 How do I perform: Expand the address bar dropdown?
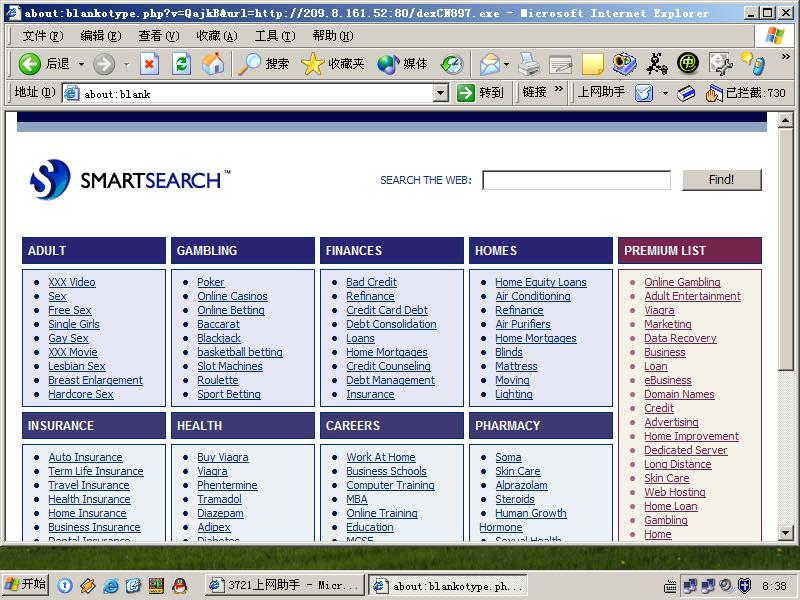(441, 93)
